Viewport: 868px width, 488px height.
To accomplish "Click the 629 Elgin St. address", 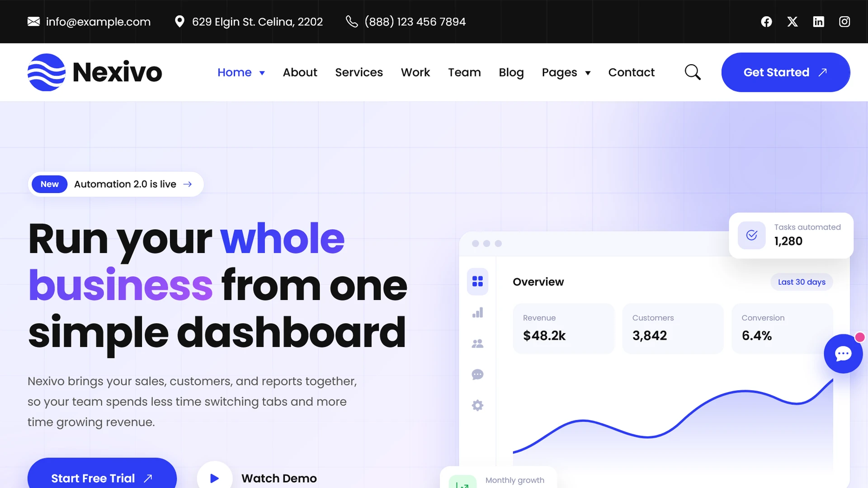I will coord(257,22).
